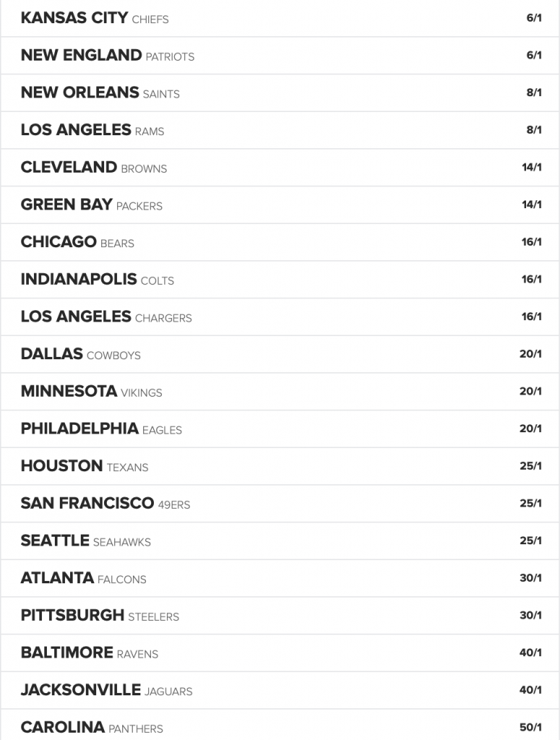Screen dimensions: 560x740
Task: Choose the Los Angeles Chargers entry
Action: pyautogui.click(x=280, y=317)
